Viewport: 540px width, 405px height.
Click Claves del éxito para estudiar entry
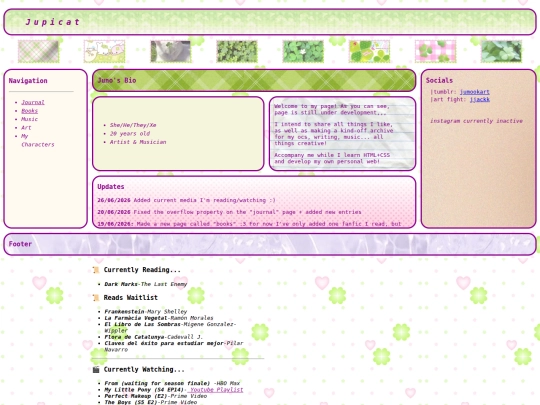pyautogui.click(x=174, y=346)
